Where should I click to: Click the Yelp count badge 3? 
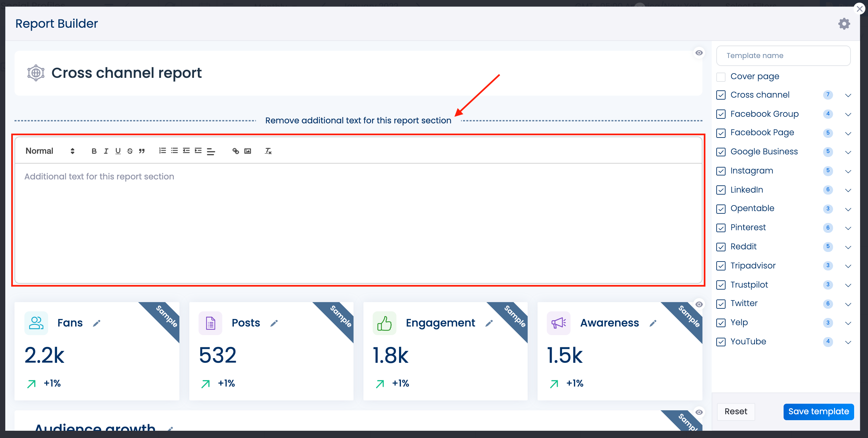click(x=827, y=323)
